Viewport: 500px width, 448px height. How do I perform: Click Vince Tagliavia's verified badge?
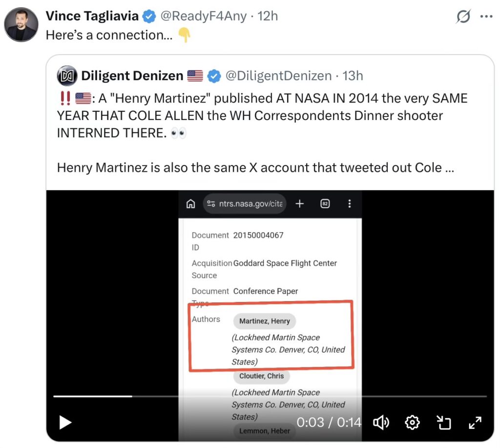pyautogui.click(x=149, y=16)
